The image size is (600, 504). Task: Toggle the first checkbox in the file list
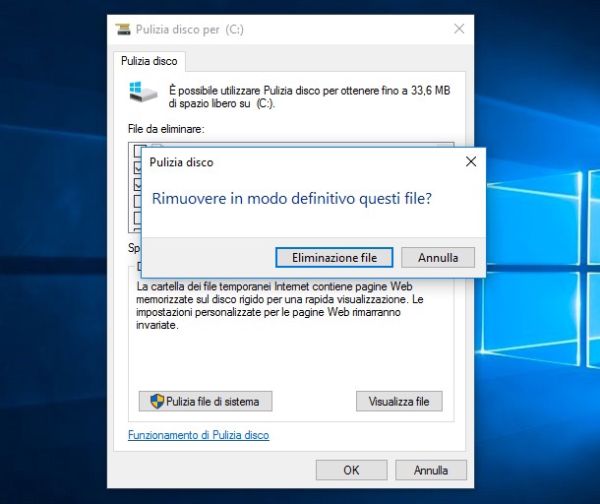(137, 152)
